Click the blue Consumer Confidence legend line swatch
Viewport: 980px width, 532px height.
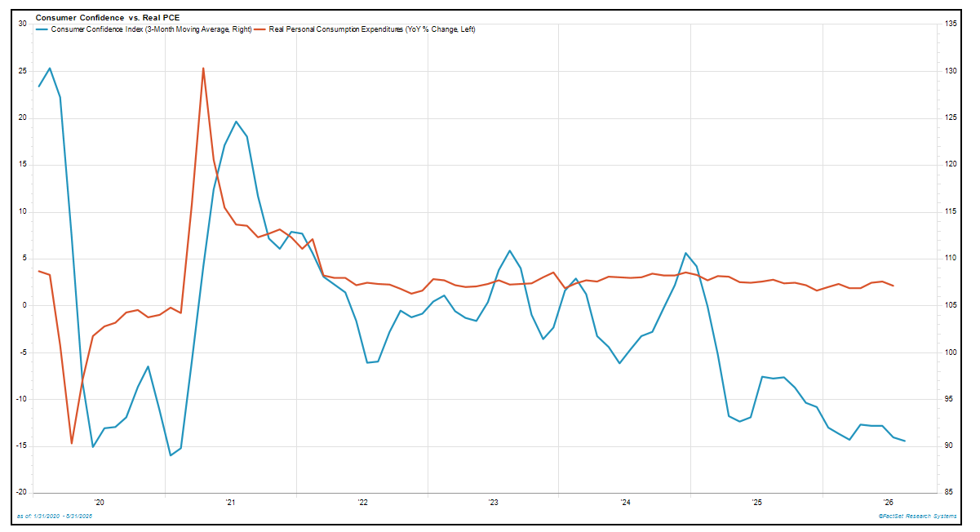tap(42, 29)
